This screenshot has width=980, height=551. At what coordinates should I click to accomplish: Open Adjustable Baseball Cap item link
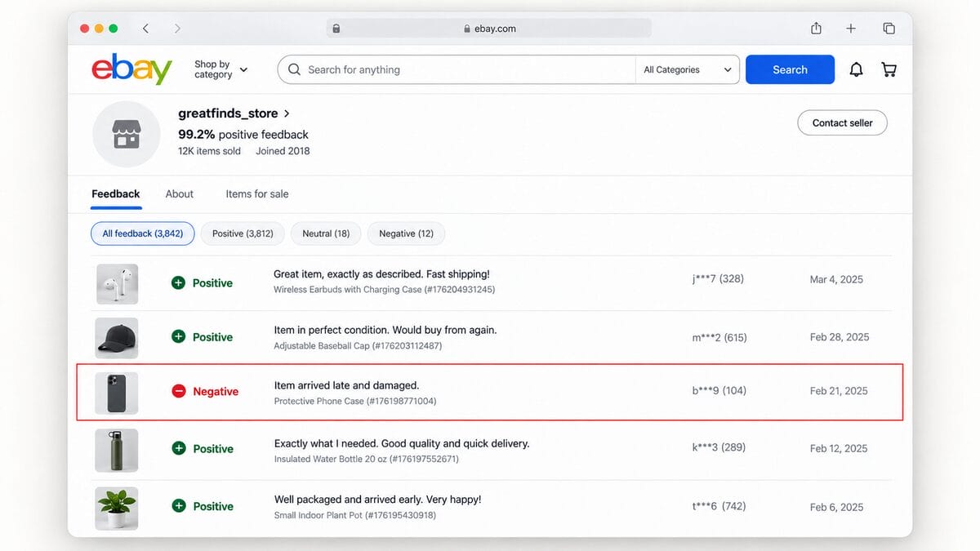[358, 346]
